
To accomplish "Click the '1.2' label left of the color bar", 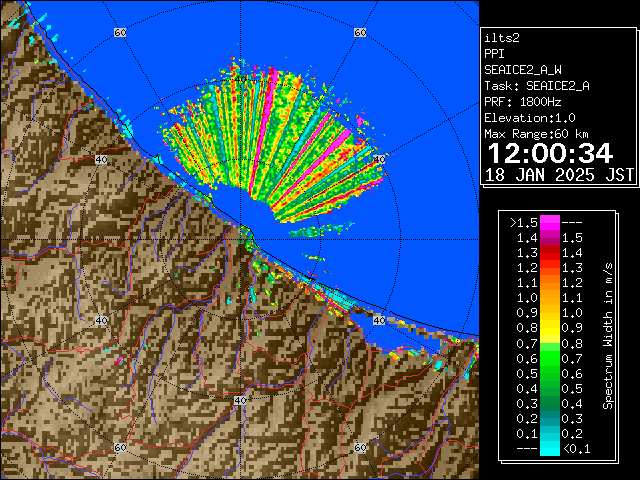I will click(527, 268).
